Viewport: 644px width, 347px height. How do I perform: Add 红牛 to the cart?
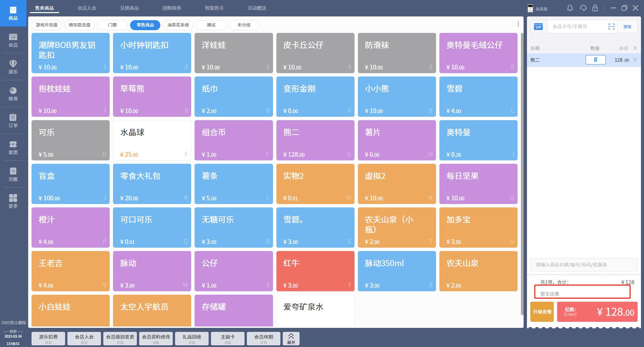(x=315, y=271)
